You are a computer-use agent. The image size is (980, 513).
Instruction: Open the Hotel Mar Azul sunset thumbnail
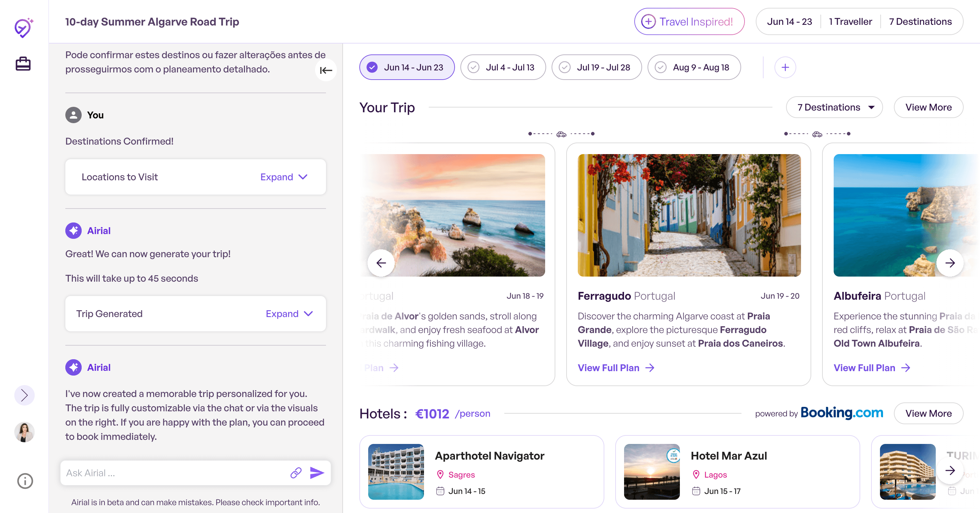[x=652, y=471]
